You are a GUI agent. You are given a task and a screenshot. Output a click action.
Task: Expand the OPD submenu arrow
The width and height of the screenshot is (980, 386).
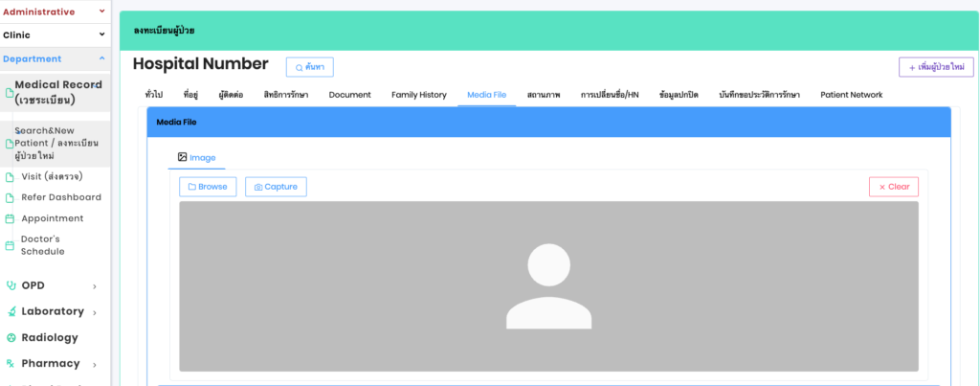[x=95, y=286]
